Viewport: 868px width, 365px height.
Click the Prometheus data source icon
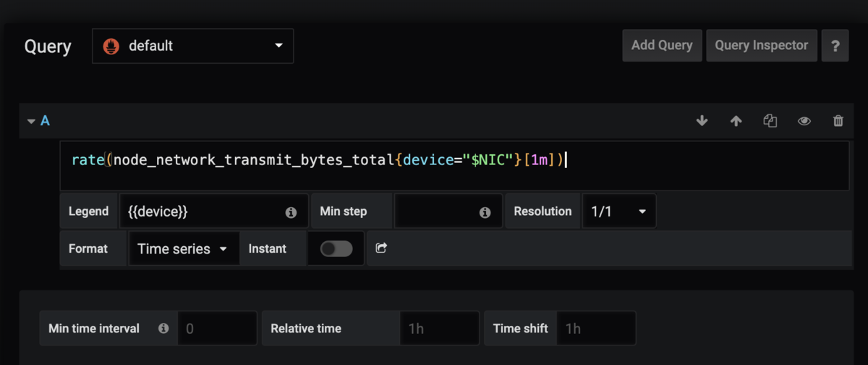tap(111, 46)
